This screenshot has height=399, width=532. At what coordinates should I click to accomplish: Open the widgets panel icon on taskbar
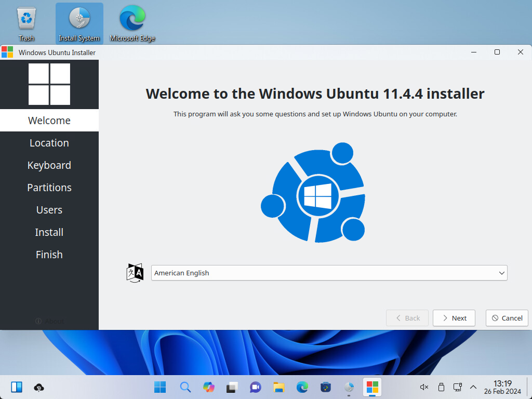(17, 387)
